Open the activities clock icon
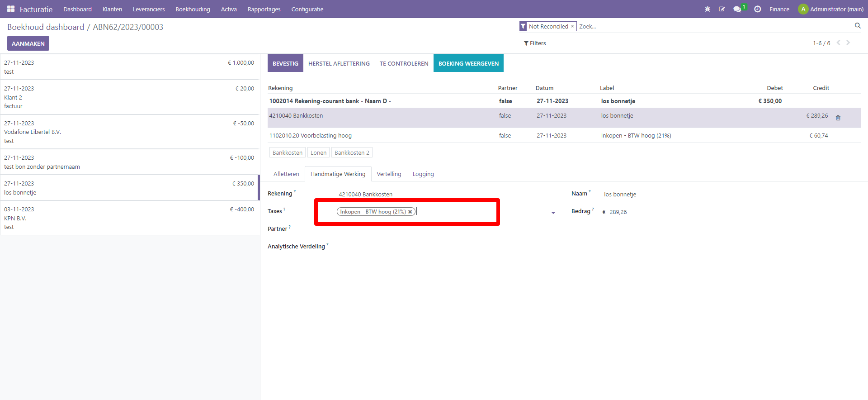 pyautogui.click(x=758, y=9)
